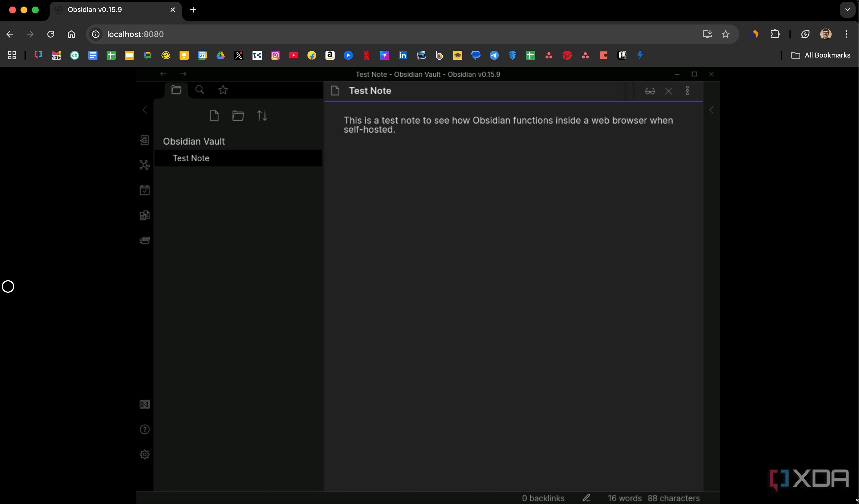Open graph view from the ribbon
Screen dimensions: 859x504
coord(144,165)
